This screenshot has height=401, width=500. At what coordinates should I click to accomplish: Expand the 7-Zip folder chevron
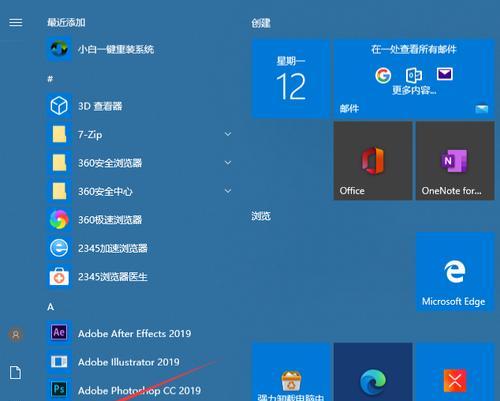[228, 134]
